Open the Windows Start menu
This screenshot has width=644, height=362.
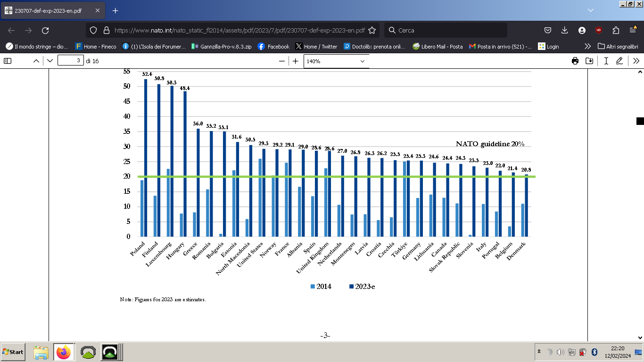tap(13, 352)
